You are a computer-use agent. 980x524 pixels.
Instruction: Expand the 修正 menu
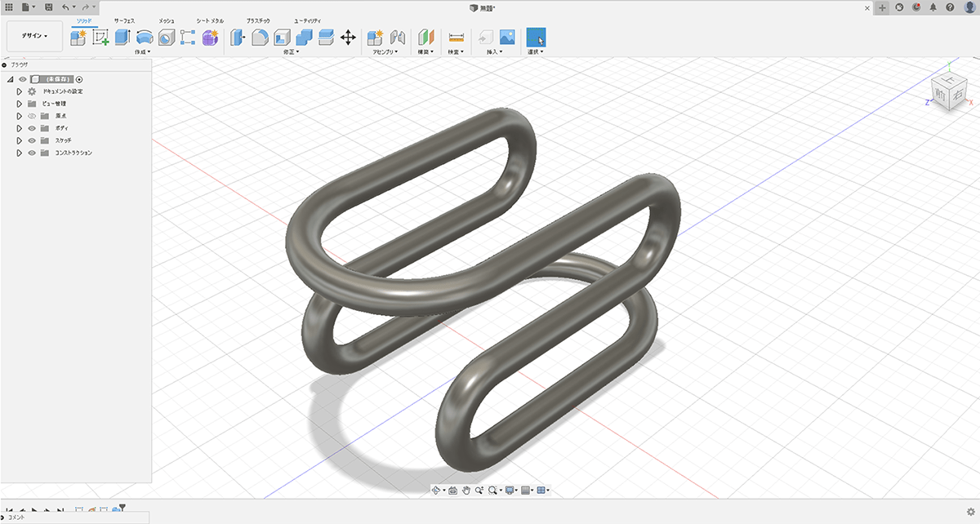point(292,51)
